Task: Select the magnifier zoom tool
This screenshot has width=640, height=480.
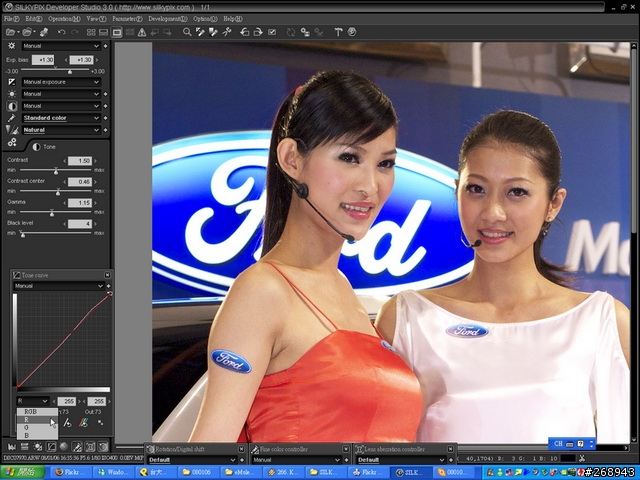Action: 187,32
